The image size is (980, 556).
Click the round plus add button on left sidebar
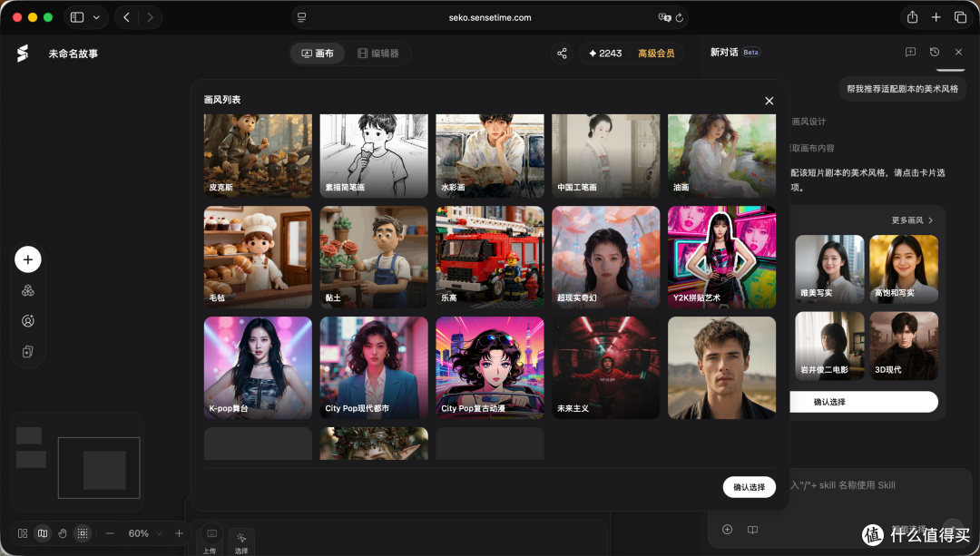coord(28,259)
